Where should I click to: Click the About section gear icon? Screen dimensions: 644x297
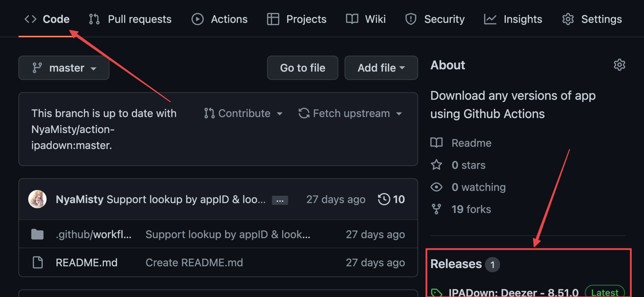619,65
